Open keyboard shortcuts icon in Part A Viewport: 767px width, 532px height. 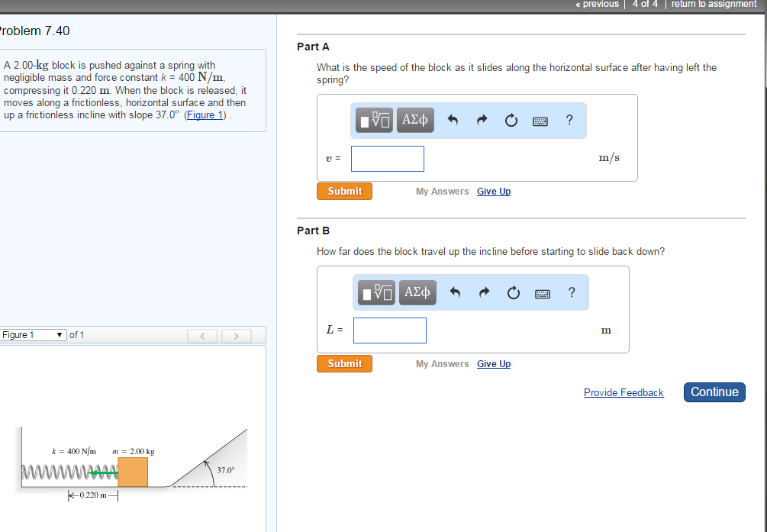(x=540, y=120)
